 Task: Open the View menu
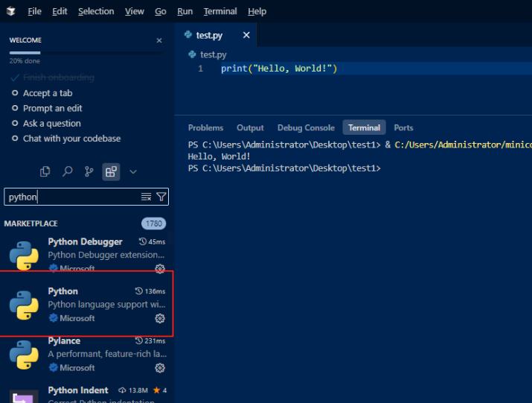point(135,11)
